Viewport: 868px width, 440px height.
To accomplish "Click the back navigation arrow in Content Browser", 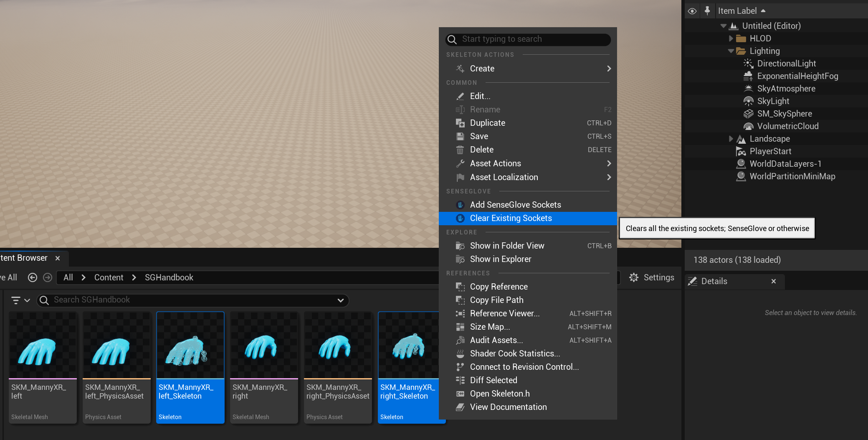I will click(x=33, y=277).
